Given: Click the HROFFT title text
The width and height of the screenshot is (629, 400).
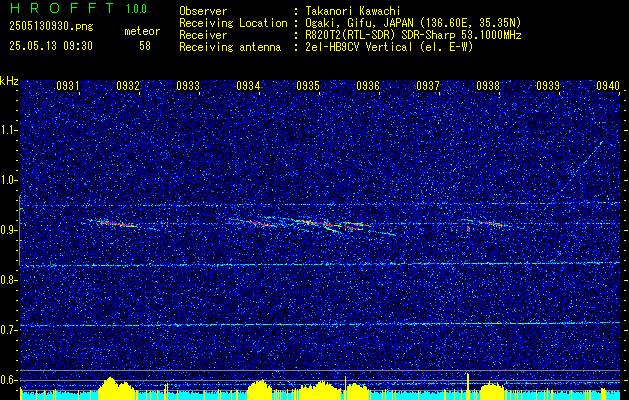Looking at the screenshot, I should click(x=61, y=8).
